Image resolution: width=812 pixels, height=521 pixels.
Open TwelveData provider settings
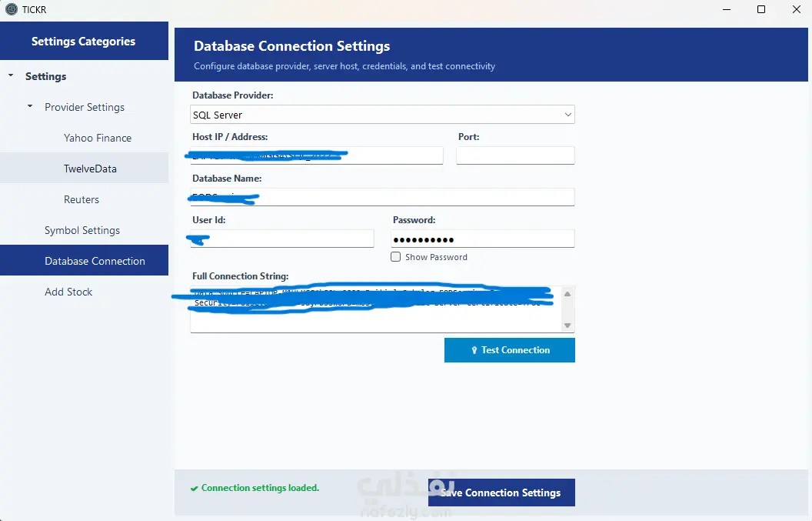(90, 169)
